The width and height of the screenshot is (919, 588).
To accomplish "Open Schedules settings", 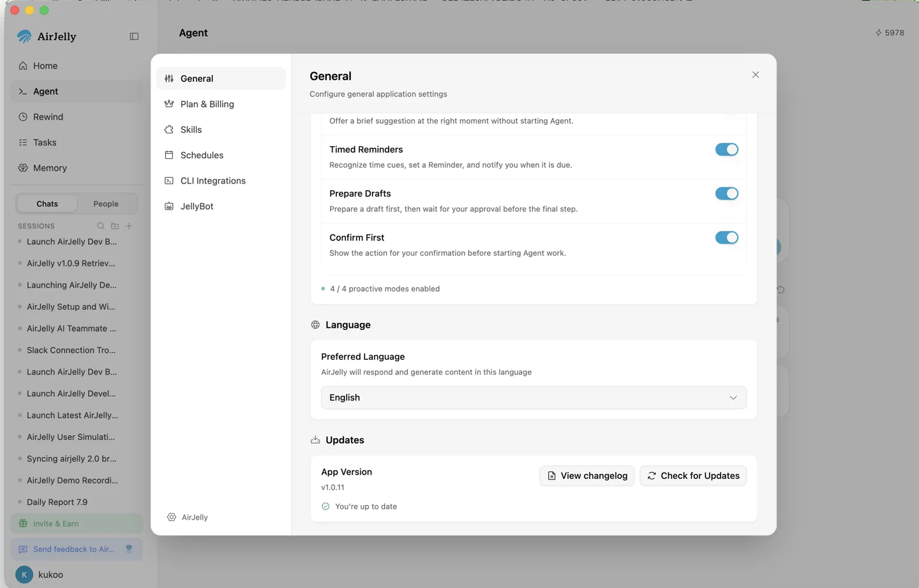I will click(221, 155).
